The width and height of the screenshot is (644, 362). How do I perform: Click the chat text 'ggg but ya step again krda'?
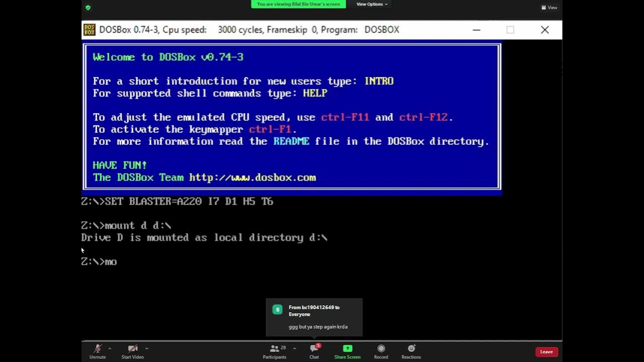tap(318, 327)
